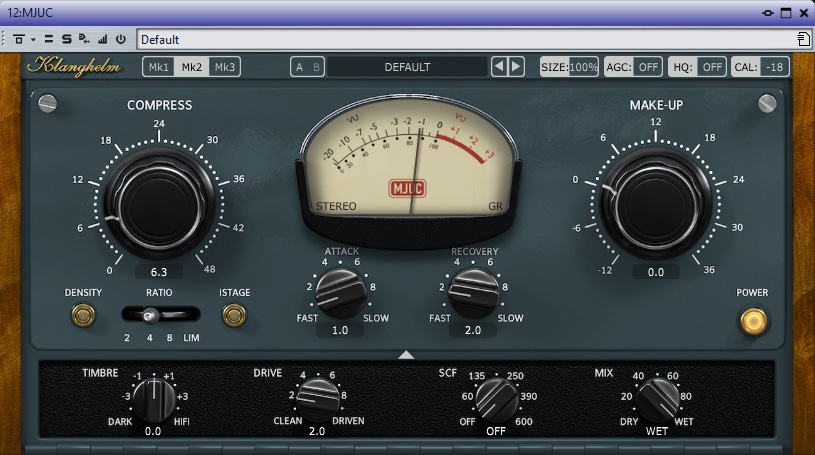The height and width of the screenshot is (455, 815).
Task: Click the two-bar equals icon in host toolbar
Action: pyautogui.click(x=49, y=39)
